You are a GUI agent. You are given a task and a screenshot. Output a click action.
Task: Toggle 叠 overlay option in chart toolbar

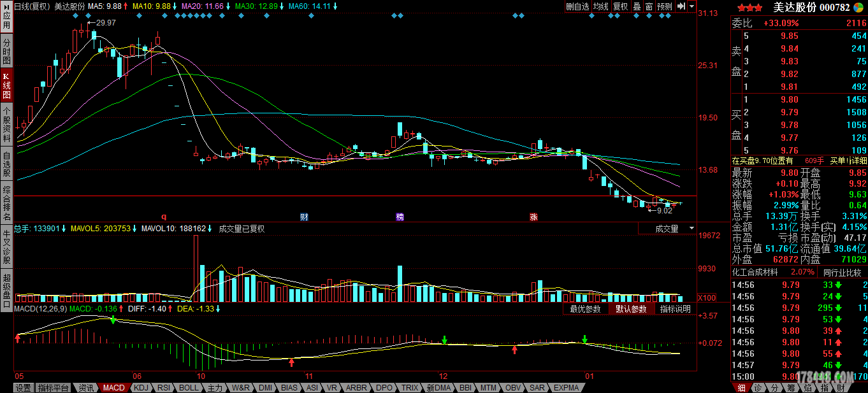point(636,6)
